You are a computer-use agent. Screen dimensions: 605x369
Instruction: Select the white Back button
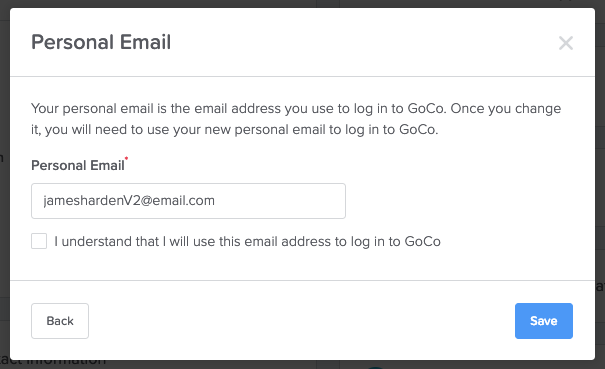[x=60, y=321]
